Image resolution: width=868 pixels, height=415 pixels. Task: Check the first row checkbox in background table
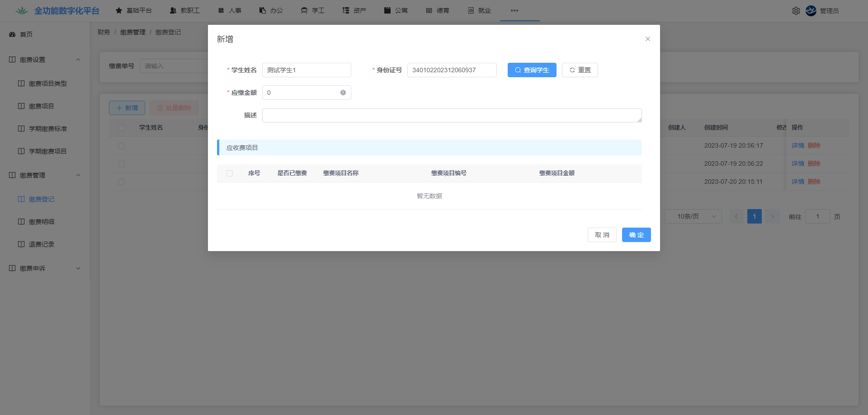pos(122,146)
